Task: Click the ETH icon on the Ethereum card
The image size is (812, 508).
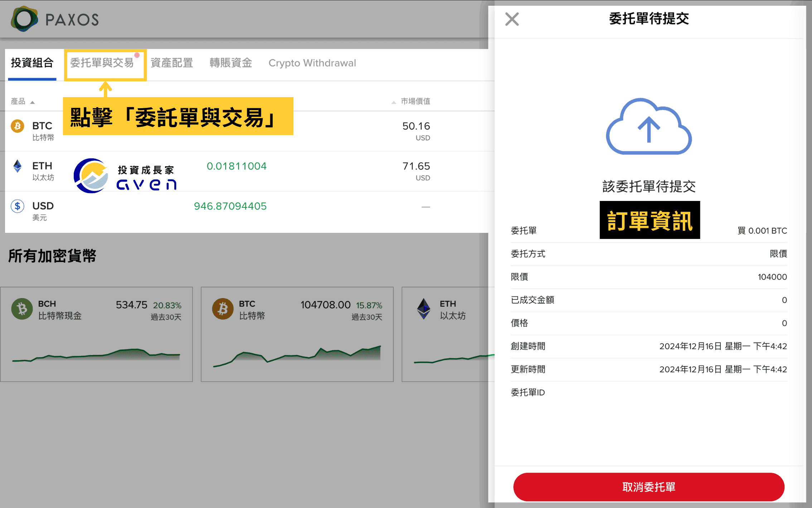Action: tap(424, 309)
